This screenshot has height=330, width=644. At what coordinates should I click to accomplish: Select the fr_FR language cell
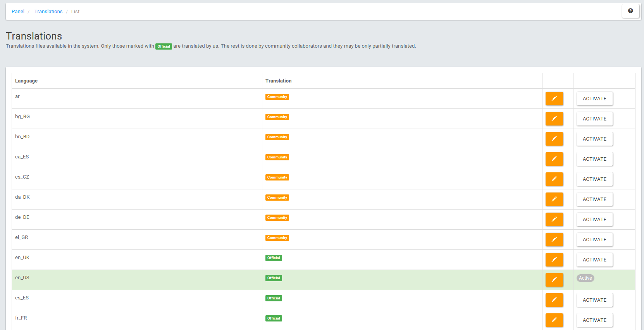(137, 320)
